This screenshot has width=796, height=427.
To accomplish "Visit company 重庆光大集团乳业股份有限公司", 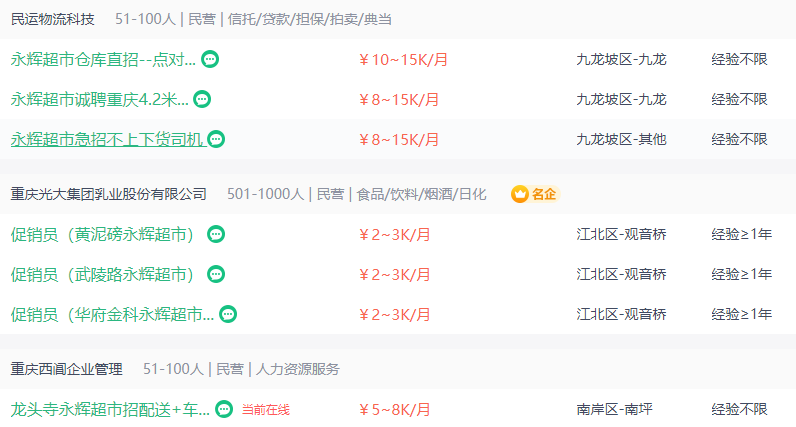I will [109, 194].
